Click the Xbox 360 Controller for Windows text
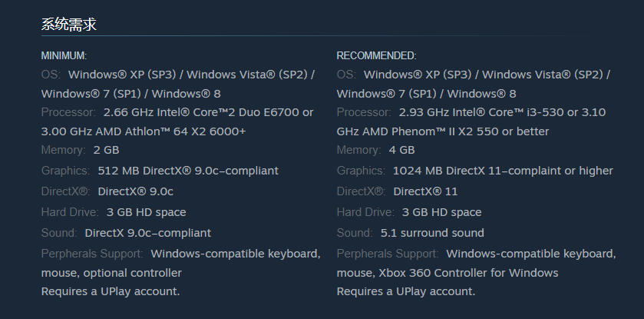The width and height of the screenshot is (644, 319). coord(468,273)
